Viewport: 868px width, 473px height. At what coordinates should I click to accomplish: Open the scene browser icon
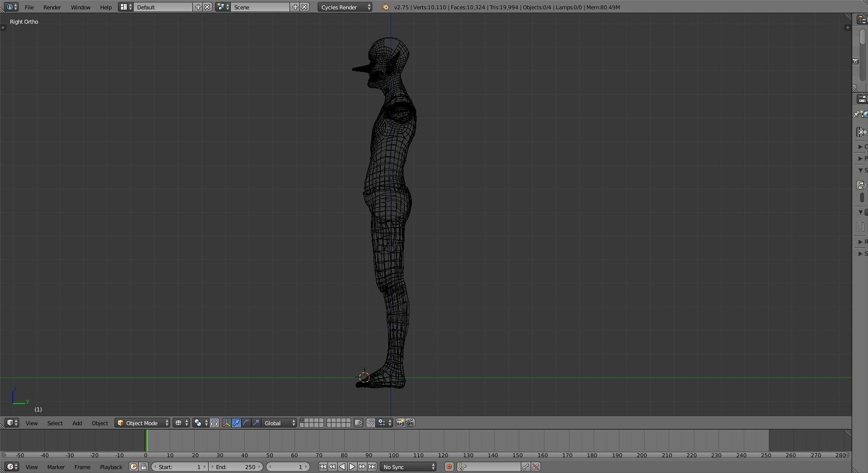pos(223,7)
